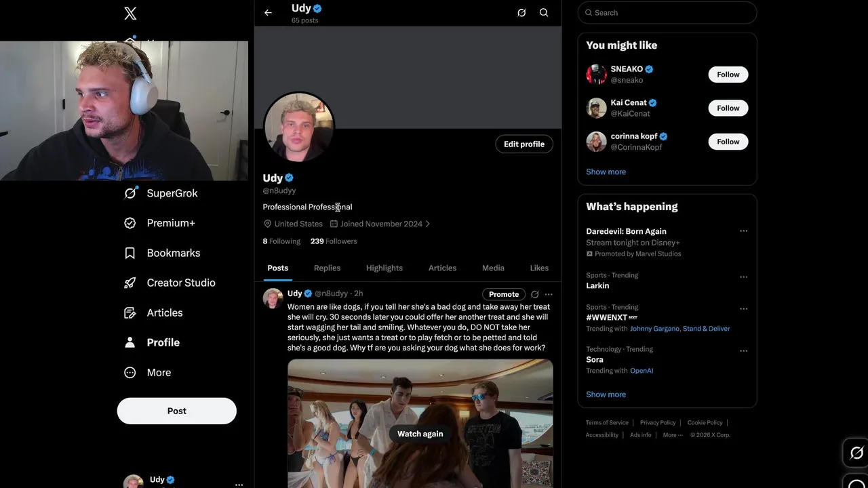Click the floating Grok button at bottom right
This screenshot has height=488, width=868.
856,453
